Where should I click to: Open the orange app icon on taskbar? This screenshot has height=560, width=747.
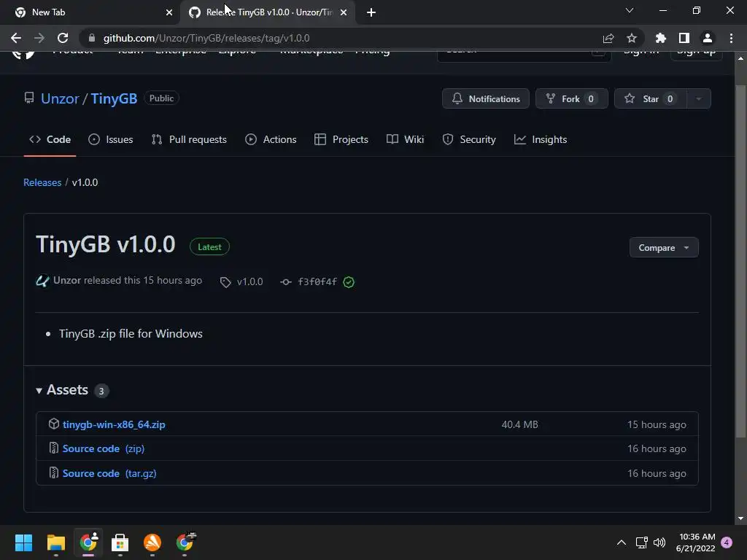click(x=152, y=542)
